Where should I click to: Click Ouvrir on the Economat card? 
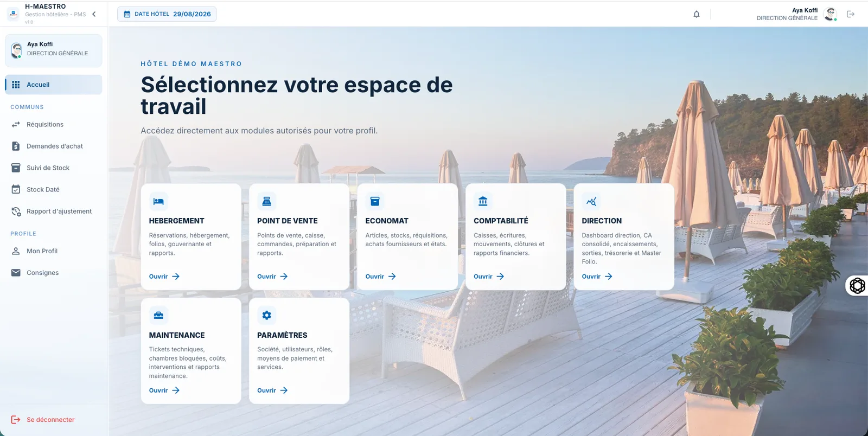381,277
